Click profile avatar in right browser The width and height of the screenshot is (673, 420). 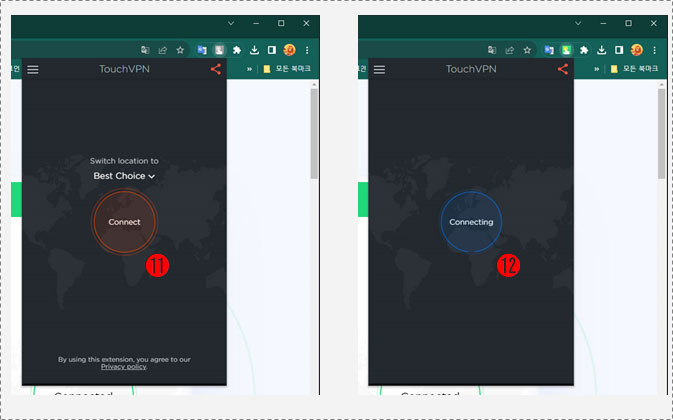[x=637, y=50]
